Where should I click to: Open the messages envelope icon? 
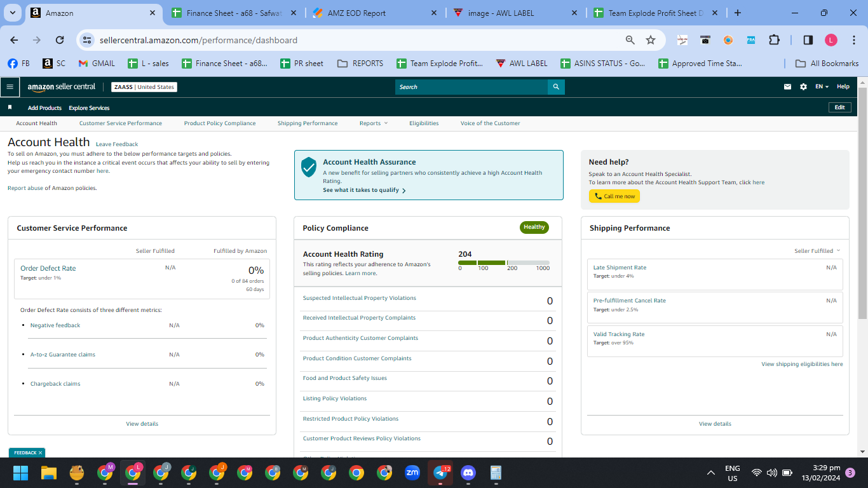pos(788,87)
